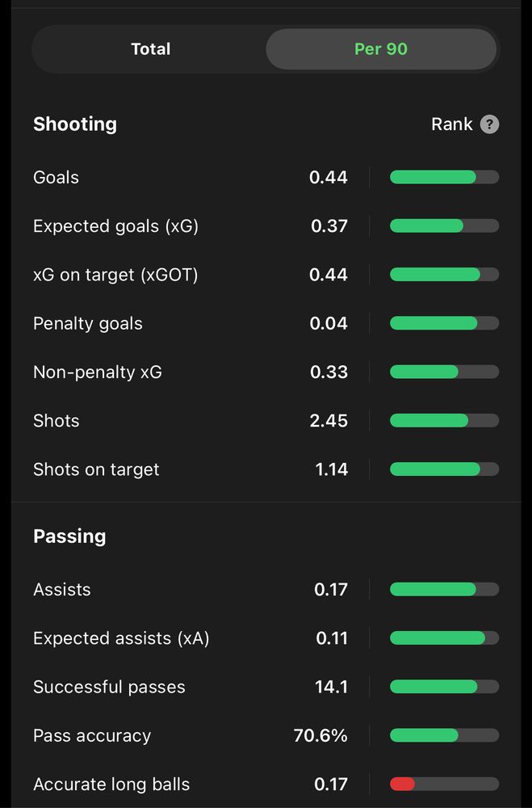Tap the Non-penalty xG value 0.33
This screenshot has width=532, height=808.
tap(329, 372)
